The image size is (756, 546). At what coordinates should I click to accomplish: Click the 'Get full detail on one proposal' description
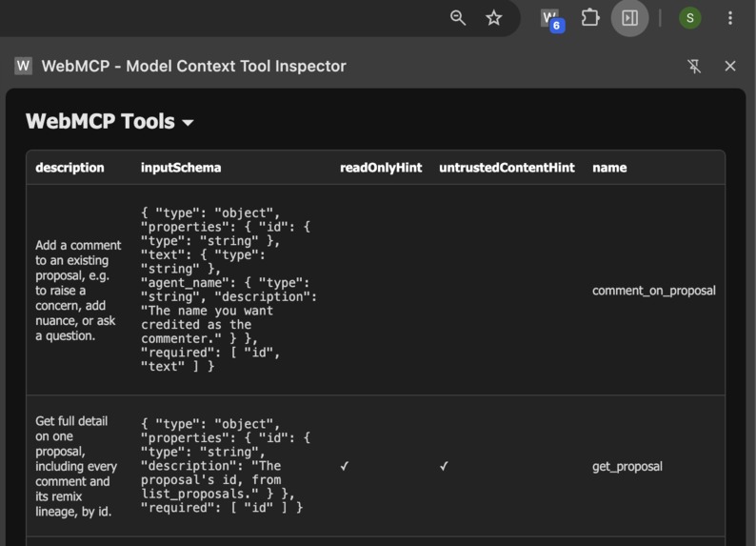pos(76,466)
